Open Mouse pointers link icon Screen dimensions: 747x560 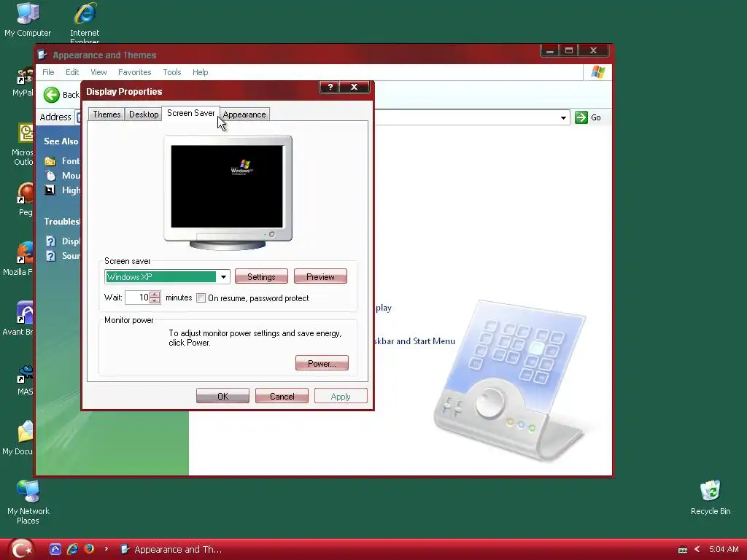(x=50, y=175)
